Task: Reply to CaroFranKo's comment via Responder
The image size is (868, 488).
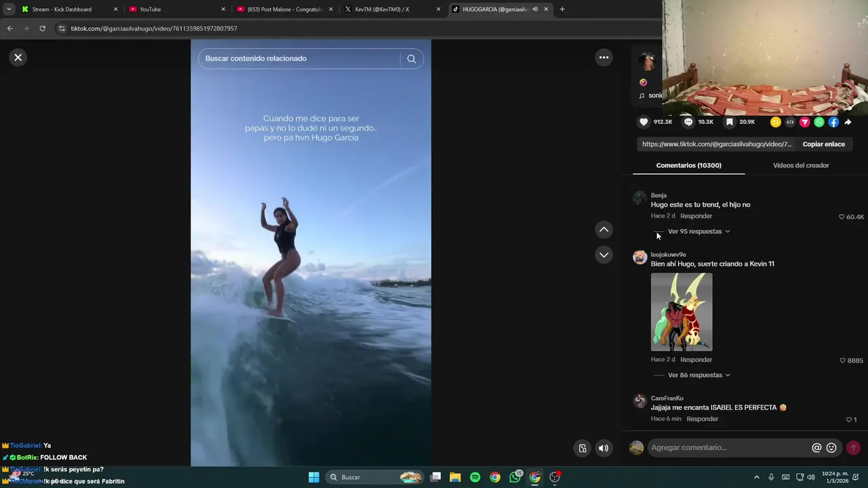Action: 703,419
